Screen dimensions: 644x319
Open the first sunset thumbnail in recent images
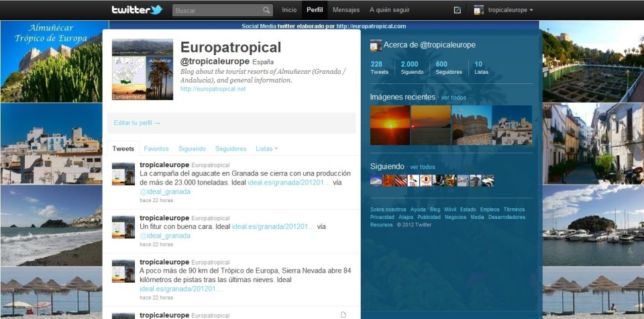point(390,126)
